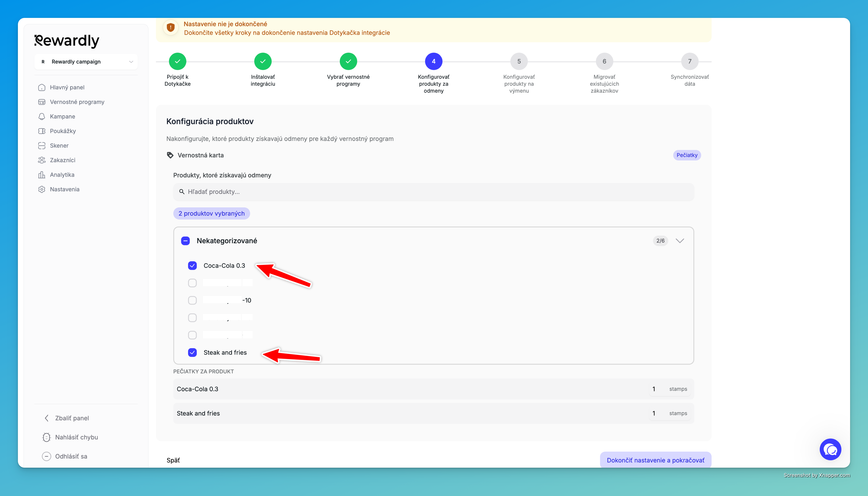This screenshot has height=496, width=868.
Task: Click step 7 Synchronizovať dáta
Action: click(x=690, y=61)
